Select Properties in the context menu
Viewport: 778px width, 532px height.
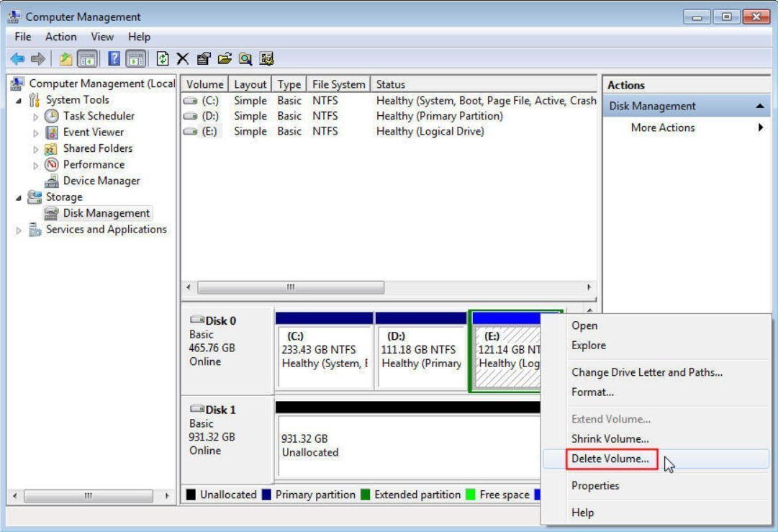(x=656, y=485)
